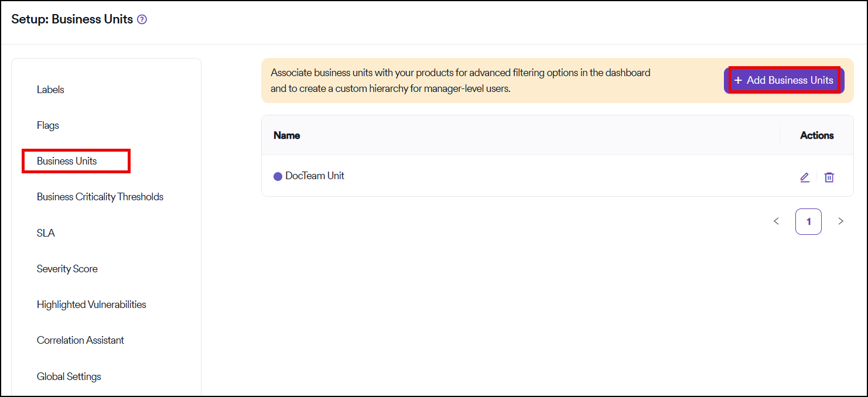The width and height of the screenshot is (868, 397).
Task: Open the Flags settings section
Action: (x=48, y=125)
